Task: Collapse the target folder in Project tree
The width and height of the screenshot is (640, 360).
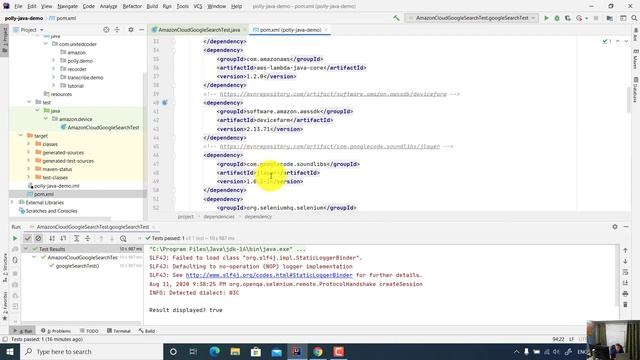Action: click(20, 136)
